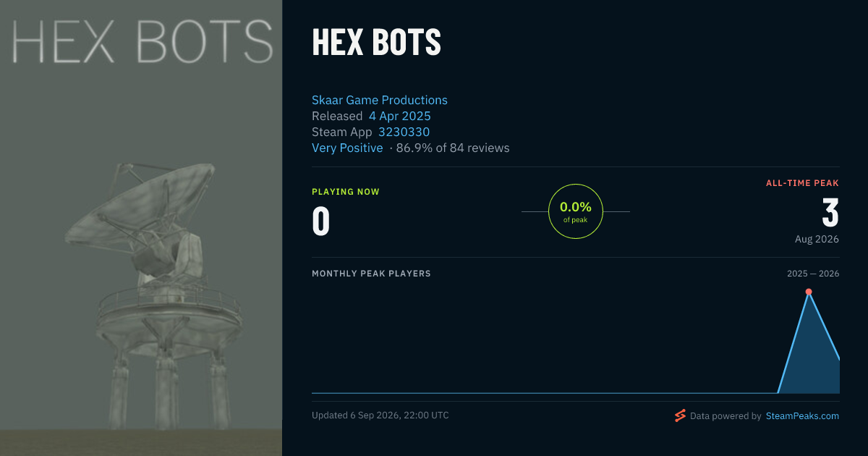Screen dimensions: 868x456
Task: Open Skaar Game Productions developer link
Action: [x=380, y=100]
